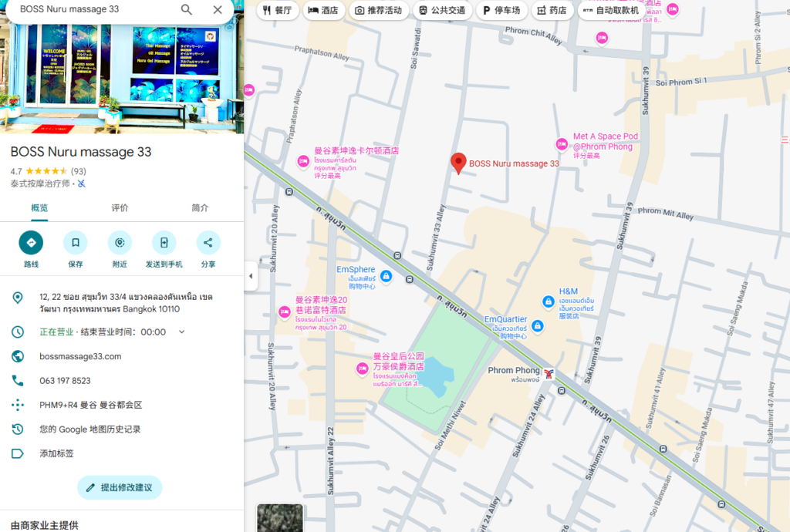Viewport: 790px width, 532px height.
Task: Click 曼谷素坤逸卡尔顿酒店 hotel marker
Action: (x=303, y=161)
